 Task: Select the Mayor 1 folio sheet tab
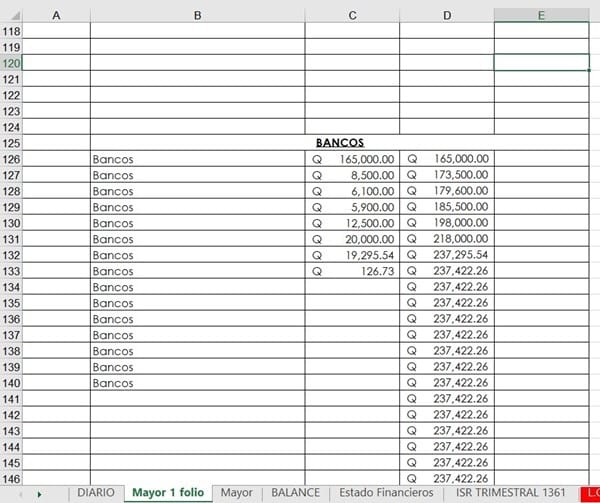(168, 492)
